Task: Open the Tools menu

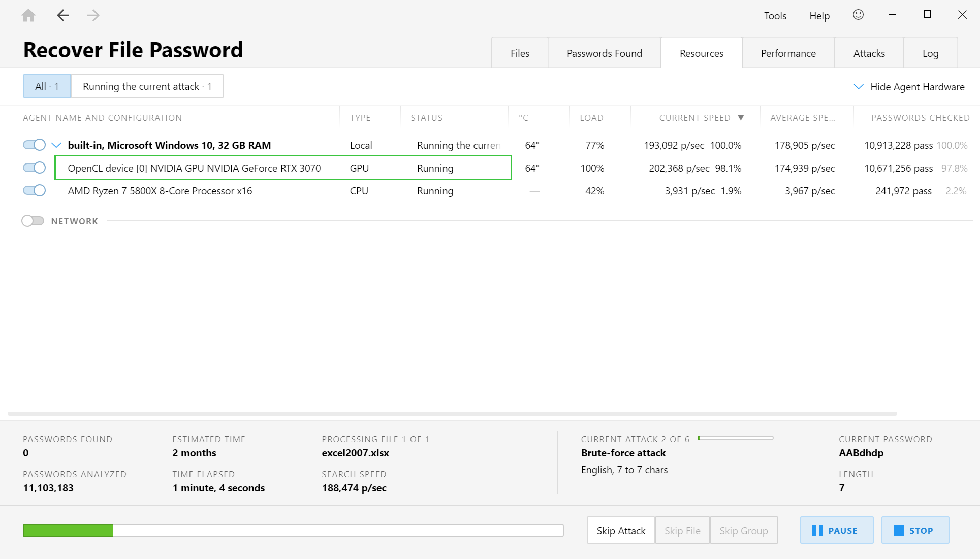Action: click(775, 16)
